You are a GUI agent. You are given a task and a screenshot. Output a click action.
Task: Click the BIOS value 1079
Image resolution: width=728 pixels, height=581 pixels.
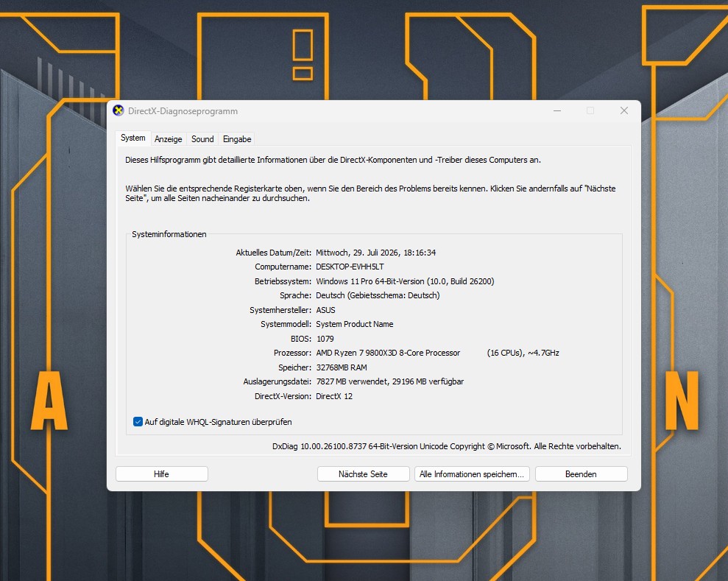325,339
